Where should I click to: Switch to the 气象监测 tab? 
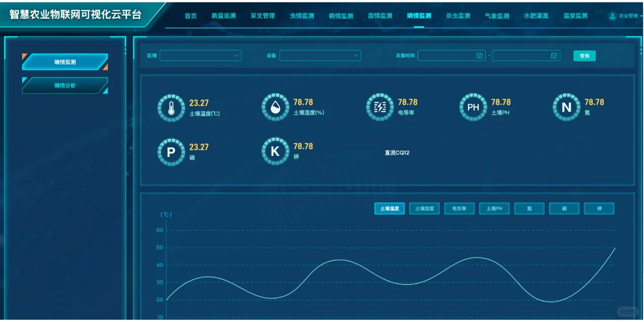point(497,16)
